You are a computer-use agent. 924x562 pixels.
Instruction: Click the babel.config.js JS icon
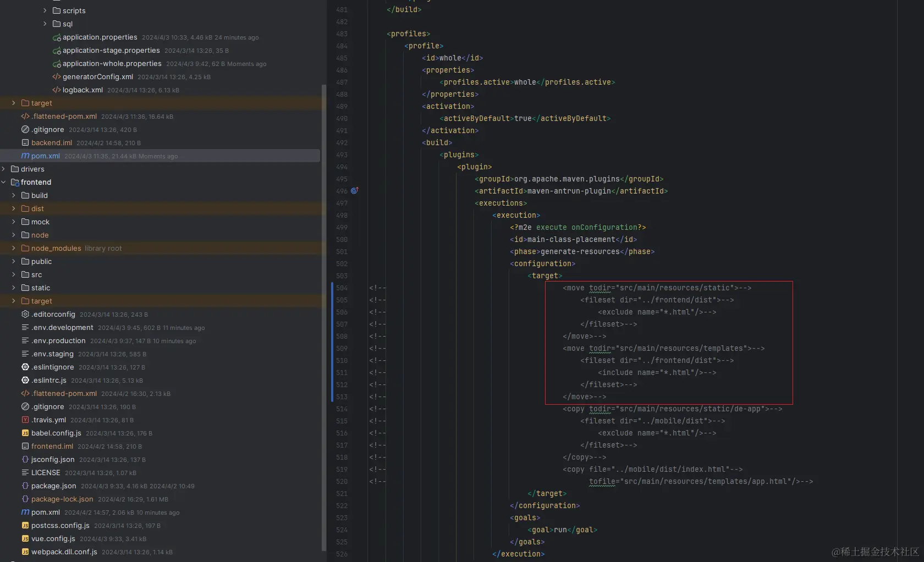[x=25, y=433]
